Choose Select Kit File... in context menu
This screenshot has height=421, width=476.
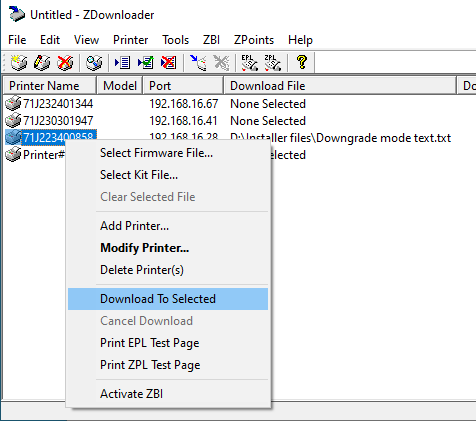[168, 175]
